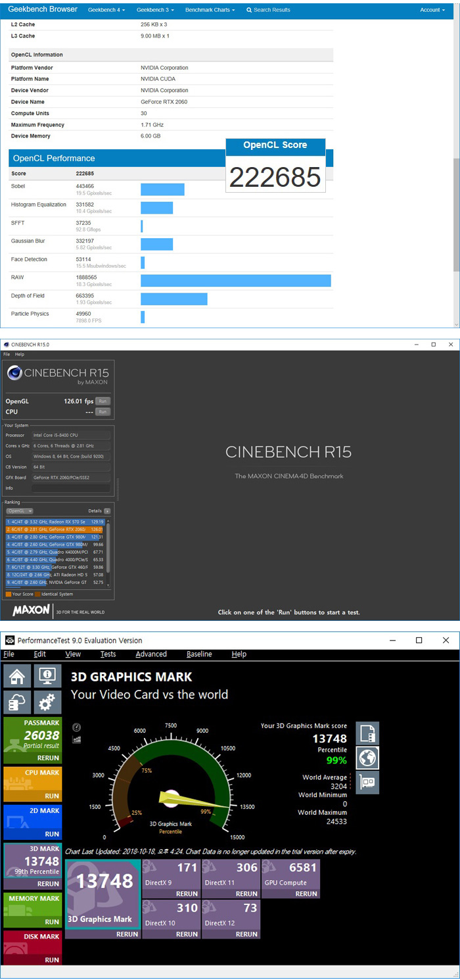Click small gauge view icon beside speedometer

[x=76, y=727]
